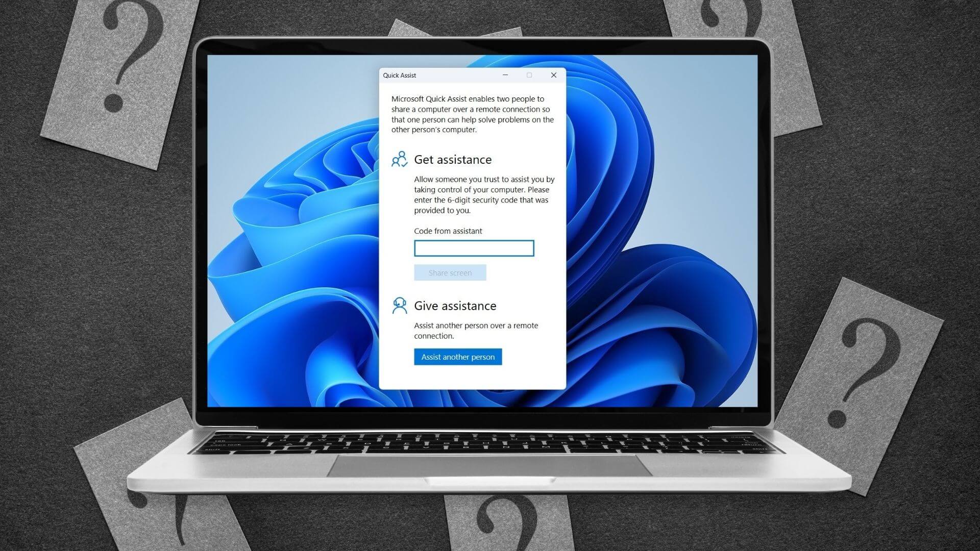The image size is (980, 551).
Task: Click the share screen lock icon
Action: 450,272
